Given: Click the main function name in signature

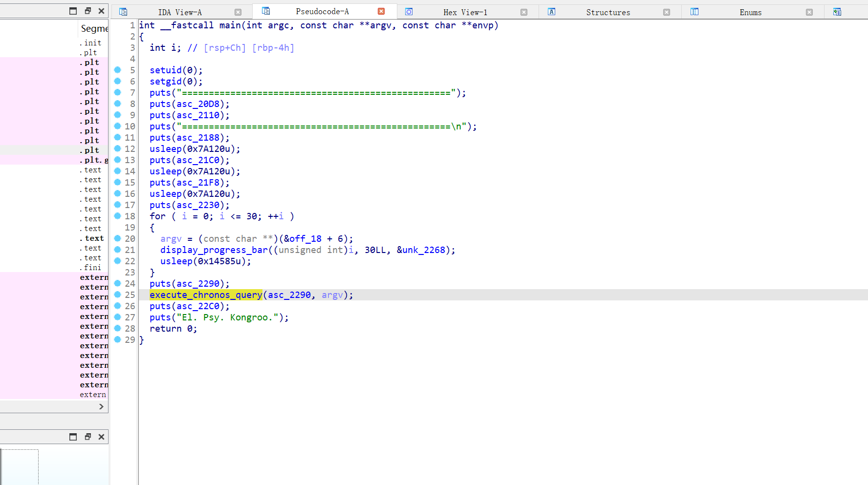Looking at the screenshot, I should 230,25.
